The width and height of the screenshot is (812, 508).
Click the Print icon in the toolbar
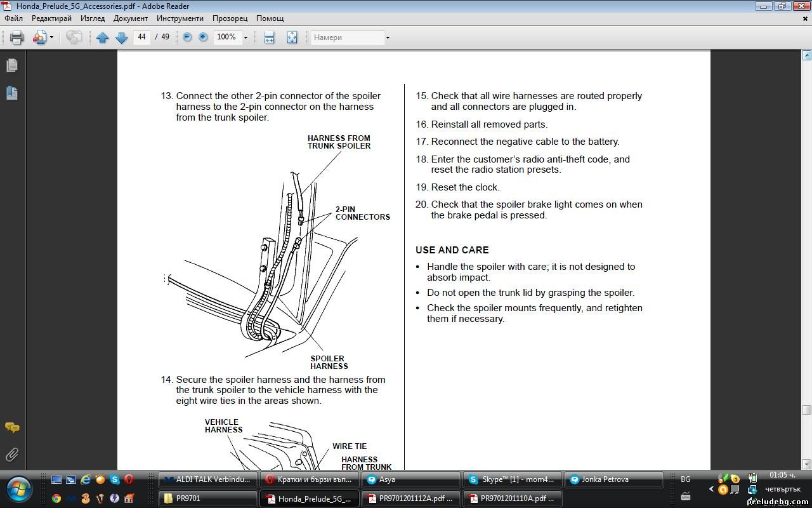point(17,37)
